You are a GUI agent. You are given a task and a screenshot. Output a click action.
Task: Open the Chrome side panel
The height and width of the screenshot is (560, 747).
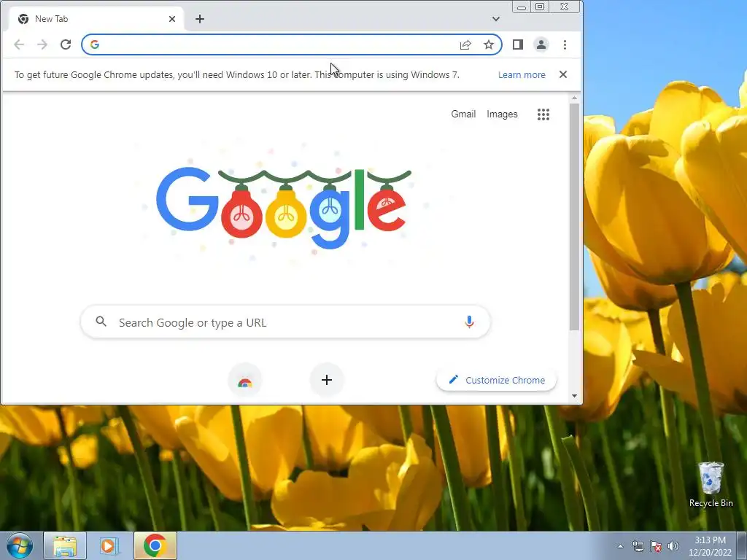click(x=518, y=44)
